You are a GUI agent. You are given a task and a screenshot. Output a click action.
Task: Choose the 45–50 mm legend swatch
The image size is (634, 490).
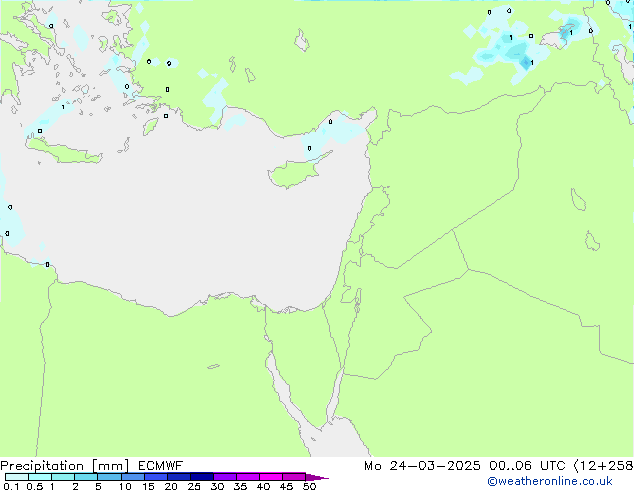[294, 477]
